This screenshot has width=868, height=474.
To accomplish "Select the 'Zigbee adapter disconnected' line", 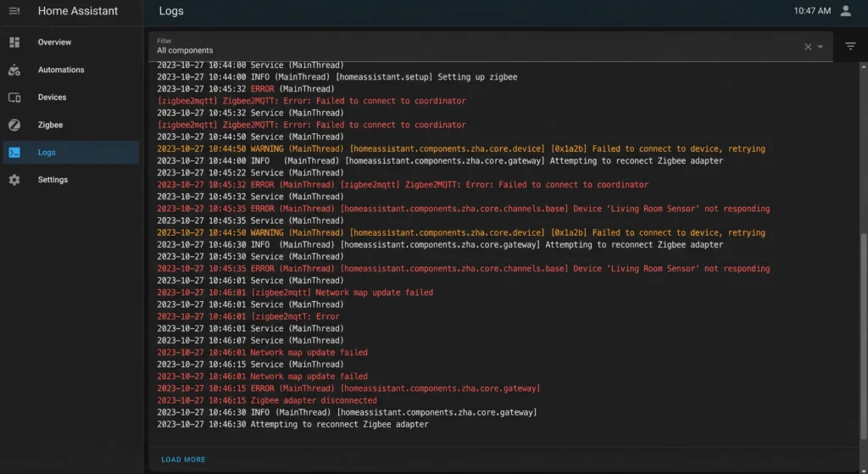I will point(267,400).
